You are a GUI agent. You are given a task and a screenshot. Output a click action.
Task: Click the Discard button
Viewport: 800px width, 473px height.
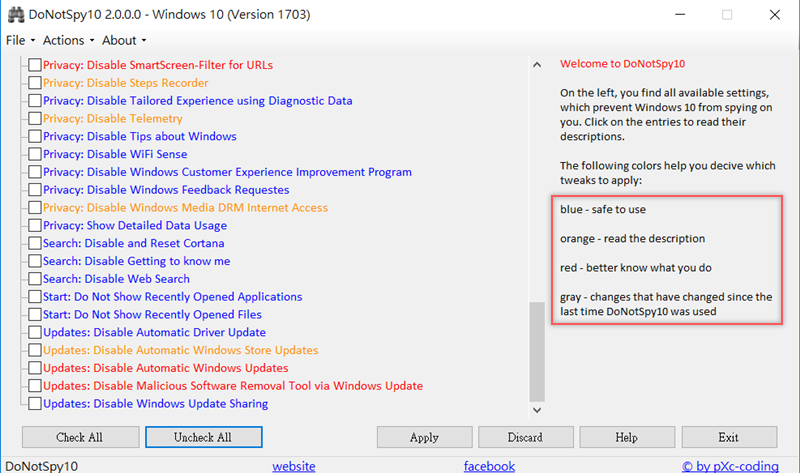pos(526,437)
